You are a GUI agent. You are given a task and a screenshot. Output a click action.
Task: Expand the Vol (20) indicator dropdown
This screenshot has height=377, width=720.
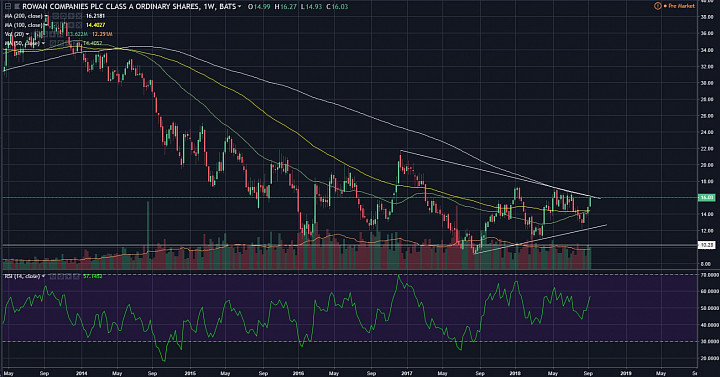click(x=28, y=34)
